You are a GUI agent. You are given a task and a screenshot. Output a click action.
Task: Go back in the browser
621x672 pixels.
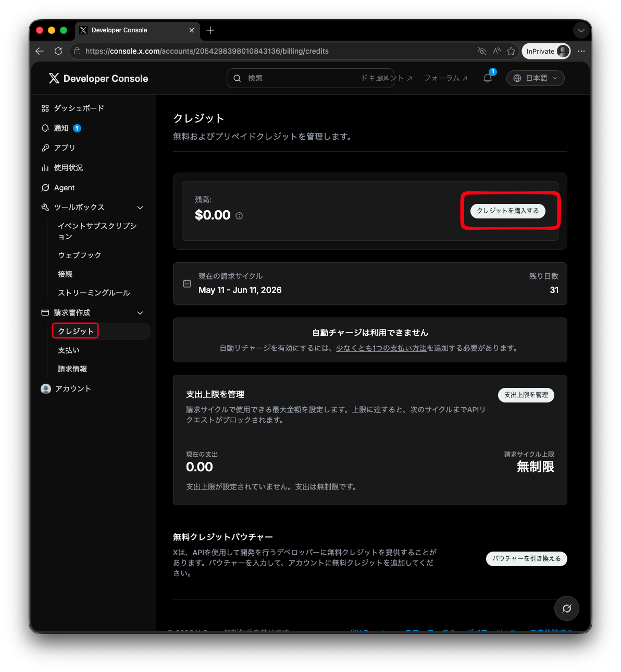click(x=40, y=51)
